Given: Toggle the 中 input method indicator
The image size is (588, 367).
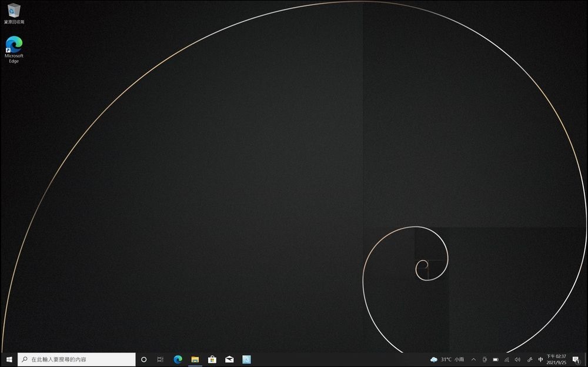Looking at the screenshot, I should [x=540, y=359].
